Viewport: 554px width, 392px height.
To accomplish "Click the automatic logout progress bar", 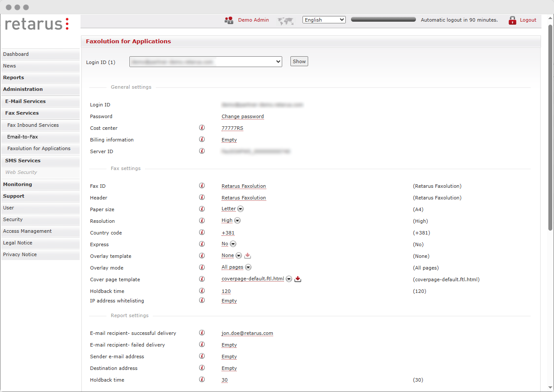I will pos(383,20).
